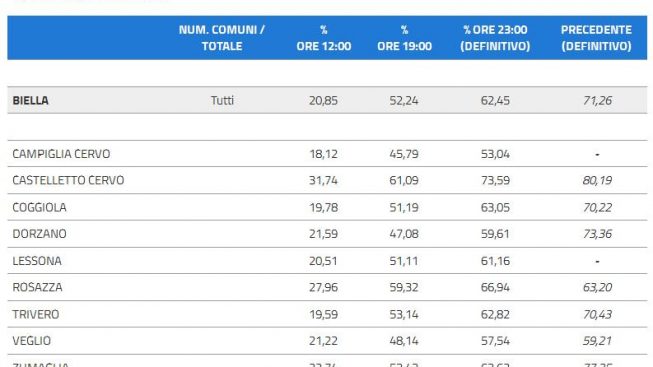The width and height of the screenshot is (653, 367).
Task: Select the % ORE 12:00 column header
Action: click(x=324, y=38)
